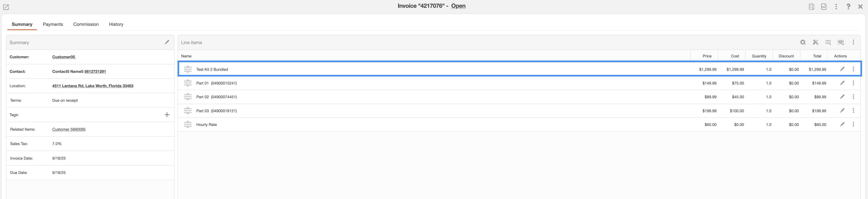Add a tag with the plus icon

pyautogui.click(x=167, y=115)
